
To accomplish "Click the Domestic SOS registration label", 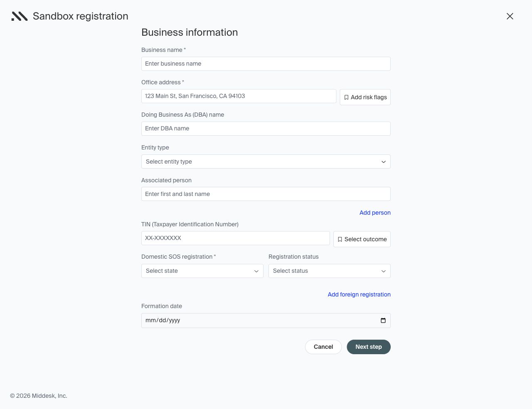I will click(179, 257).
